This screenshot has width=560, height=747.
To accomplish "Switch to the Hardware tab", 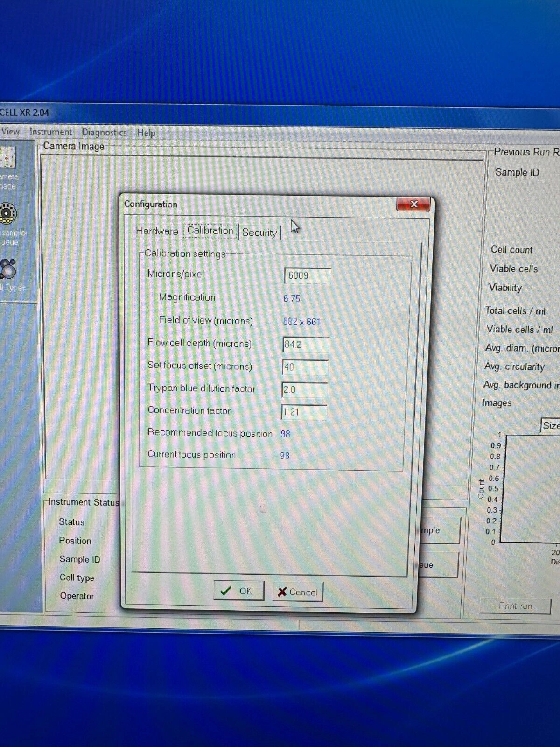I will tap(157, 231).
